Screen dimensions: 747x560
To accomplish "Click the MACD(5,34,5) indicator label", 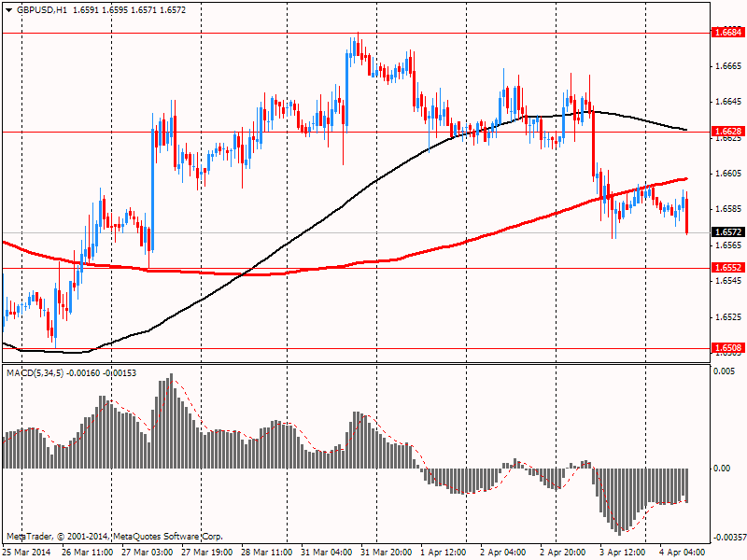I will coord(35,372).
